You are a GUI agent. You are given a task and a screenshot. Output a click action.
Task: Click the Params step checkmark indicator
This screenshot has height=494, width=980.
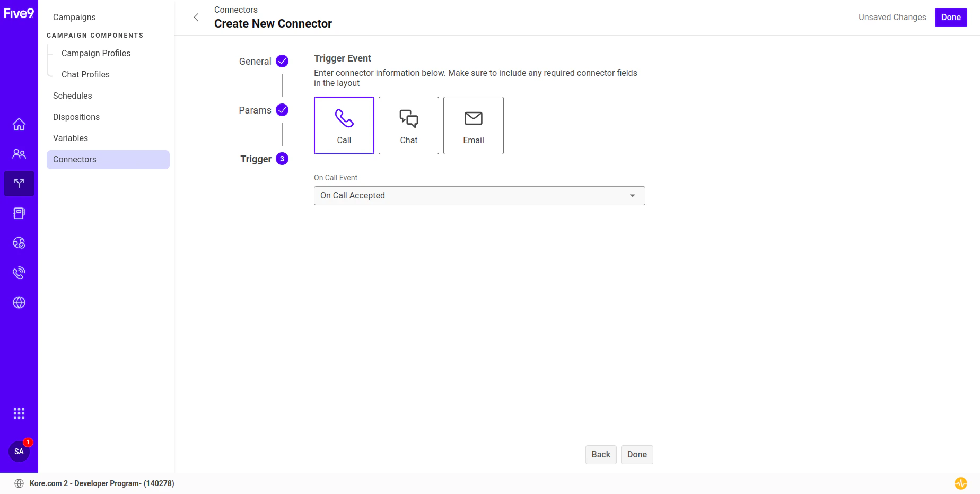click(x=282, y=110)
